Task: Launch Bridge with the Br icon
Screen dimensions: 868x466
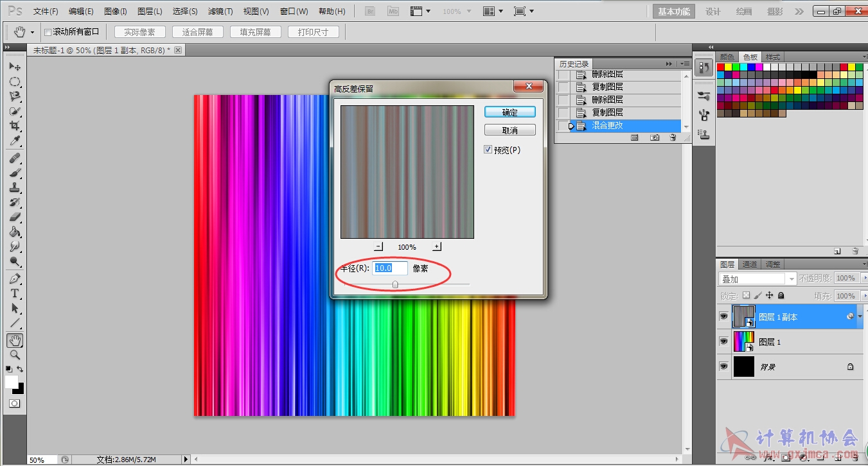Action: 369,12
